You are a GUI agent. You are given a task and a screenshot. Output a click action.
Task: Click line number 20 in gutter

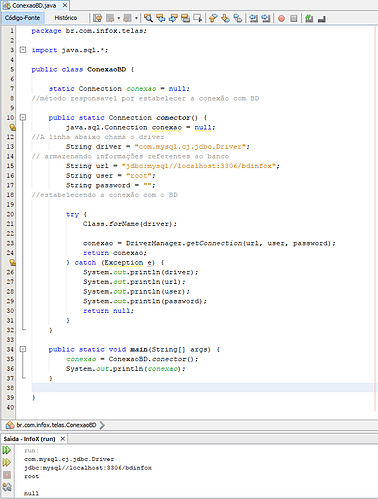(10, 214)
